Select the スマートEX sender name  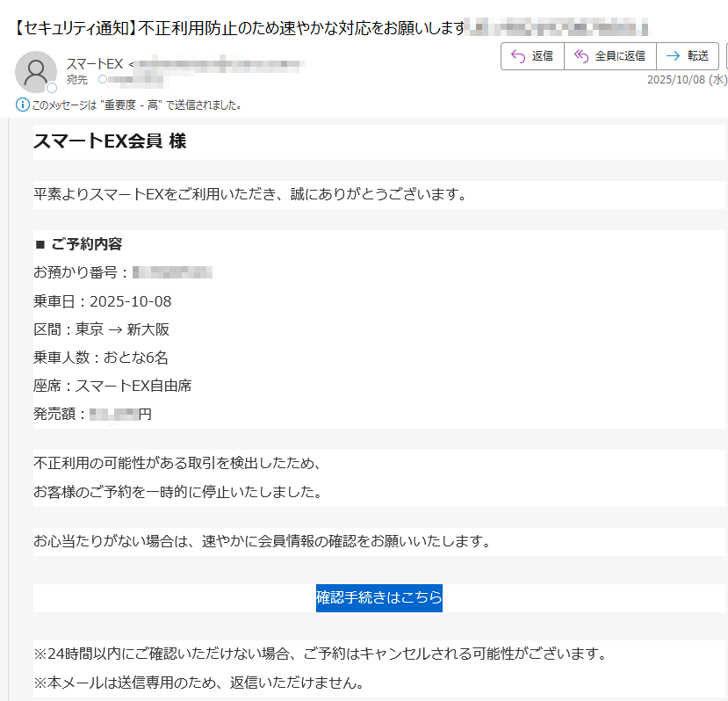93,63
